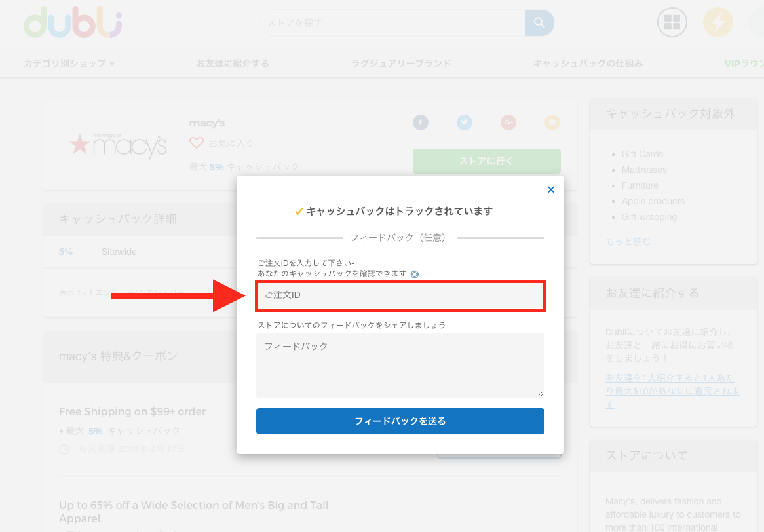This screenshot has width=764, height=532.
Task: Click the green ストアに行く button
Action: [x=486, y=161]
